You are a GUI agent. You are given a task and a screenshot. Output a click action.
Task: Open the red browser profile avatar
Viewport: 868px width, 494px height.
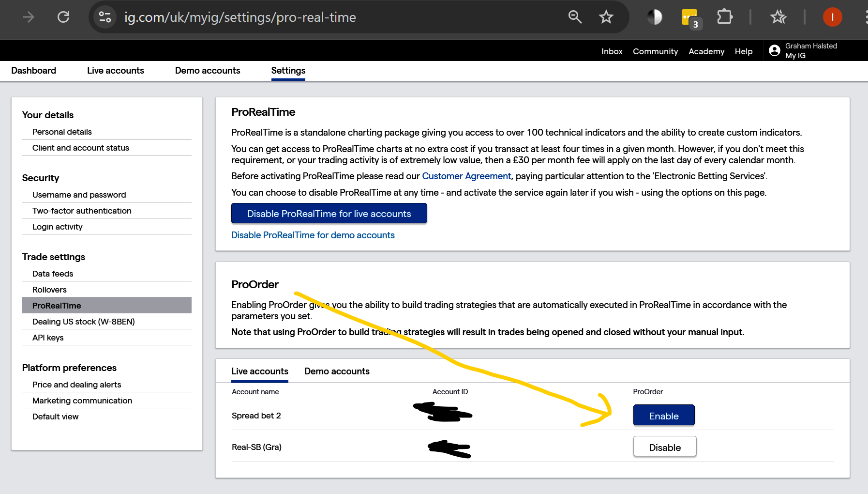pyautogui.click(x=832, y=17)
